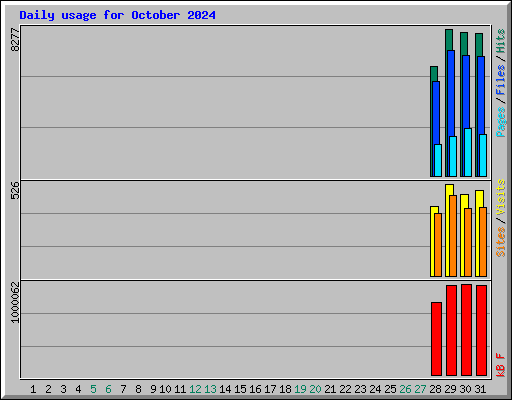Screen dimensions: 512x400
Task: Click the blue Files legend label
Action: [x=500, y=80]
